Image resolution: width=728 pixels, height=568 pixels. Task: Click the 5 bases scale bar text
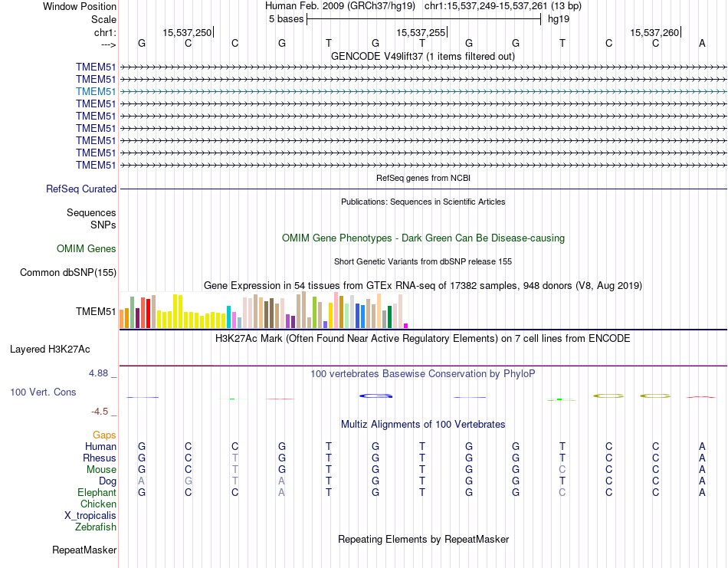click(x=286, y=19)
